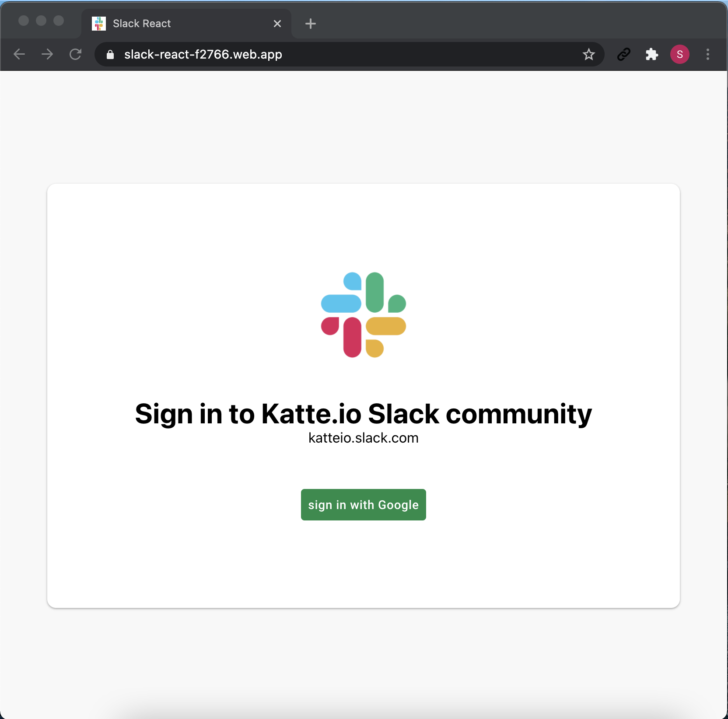Screen dimensions: 728x719
Task: Open Chrome three-dot menu
Action: click(708, 54)
